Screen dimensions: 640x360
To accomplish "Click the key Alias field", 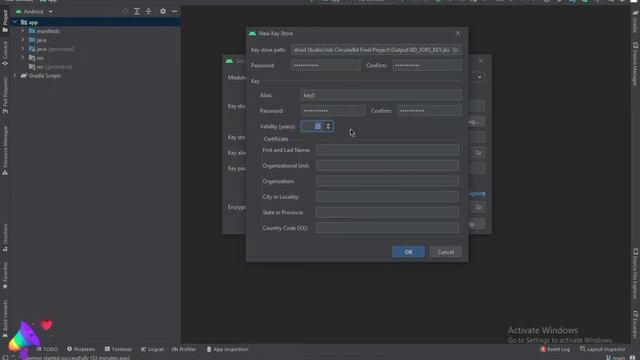I will (381, 95).
